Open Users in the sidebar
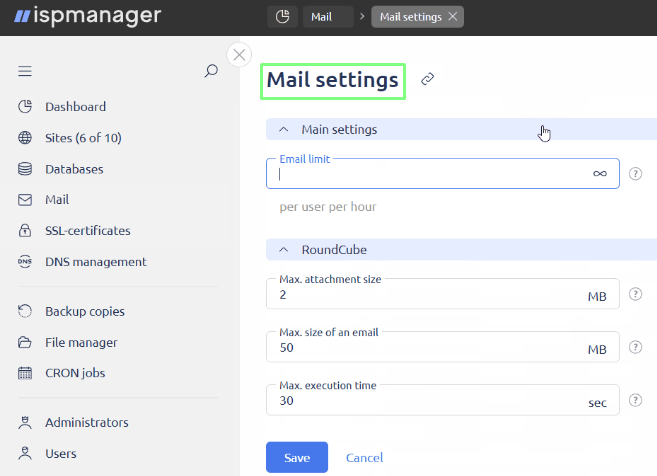Screen dimensions: 657x476 click(x=61, y=453)
